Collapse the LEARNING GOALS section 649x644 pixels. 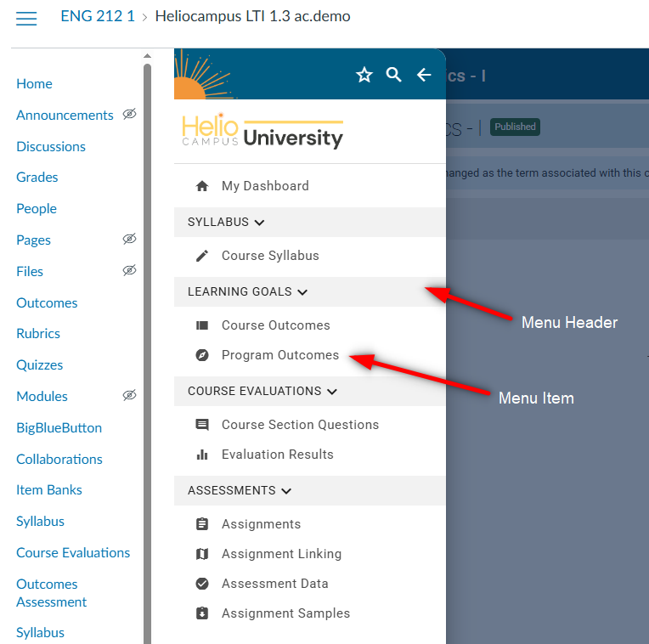(302, 292)
